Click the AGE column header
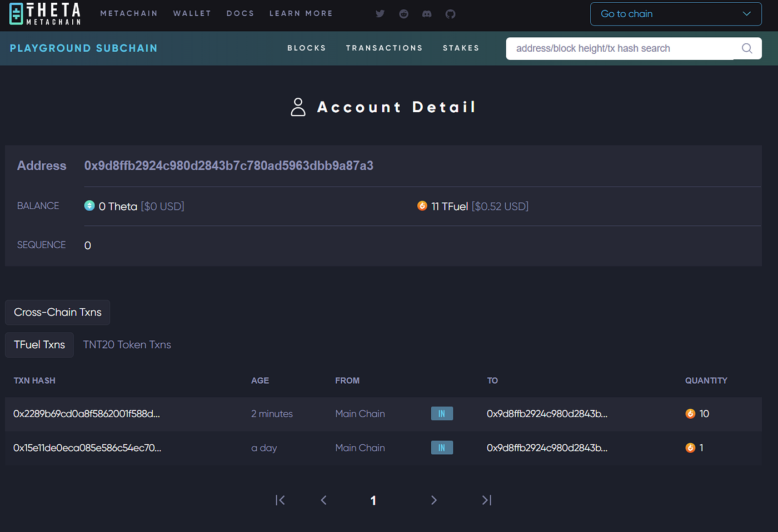 coord(260,380)
